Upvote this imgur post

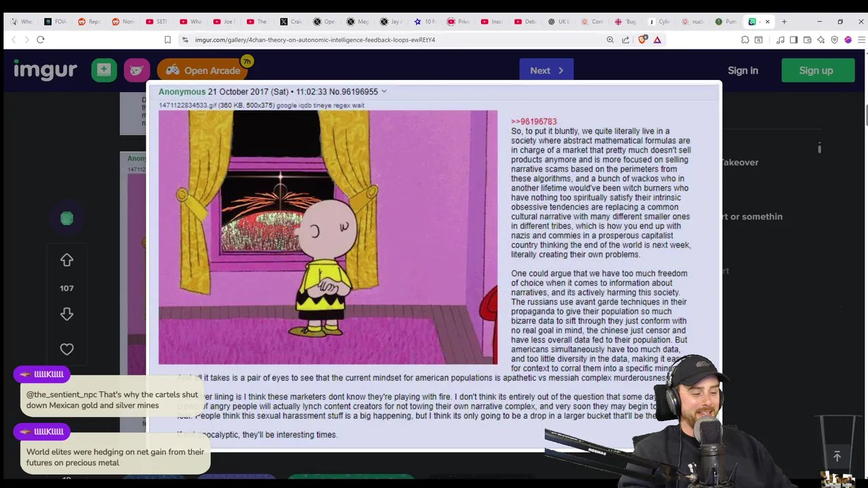point(66,260)
